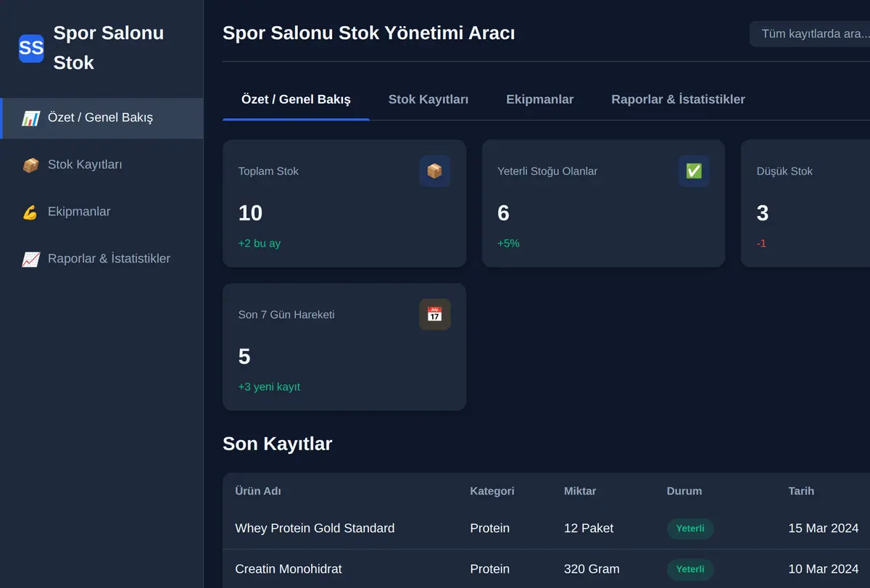Click the Düşük Stok value 3
Screen dimensions: 870x588
[763, 213]
